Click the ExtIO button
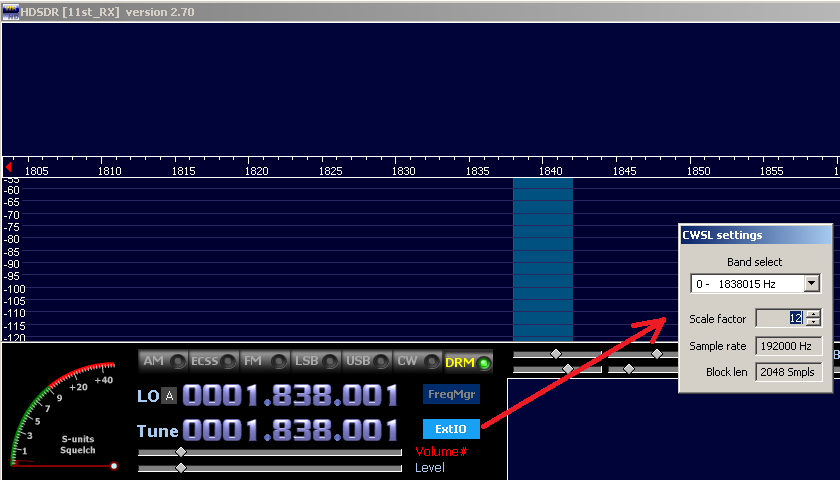 tap(451, 429)
